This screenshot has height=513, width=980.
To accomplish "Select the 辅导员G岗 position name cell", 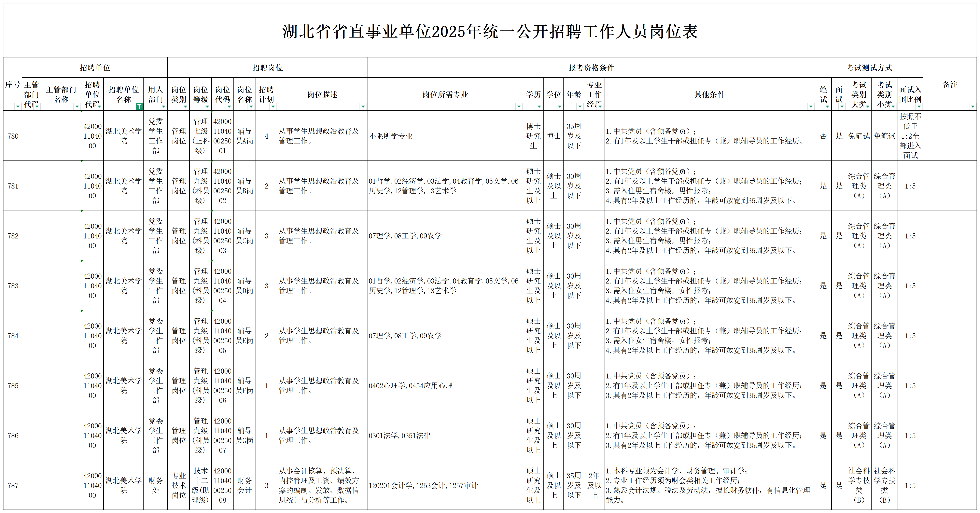I will 244,435.
